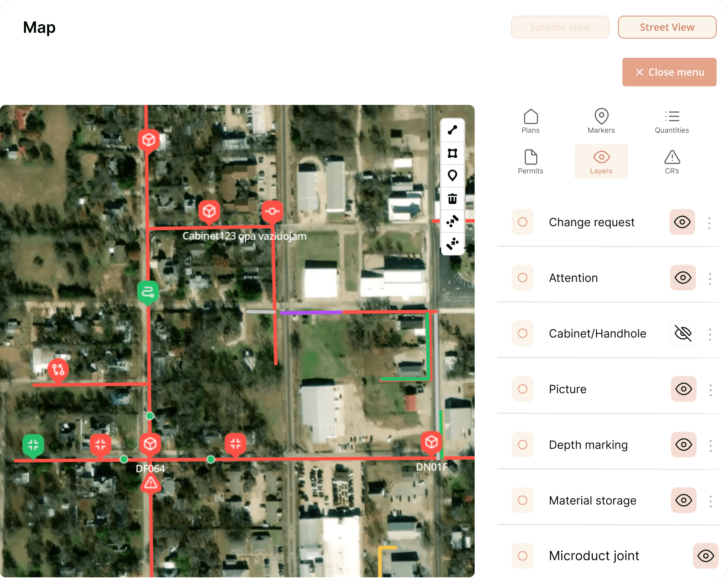Open the Quantities panel
Screen dimensions: 728x578
pyautogui.click(x=672, y=121)
